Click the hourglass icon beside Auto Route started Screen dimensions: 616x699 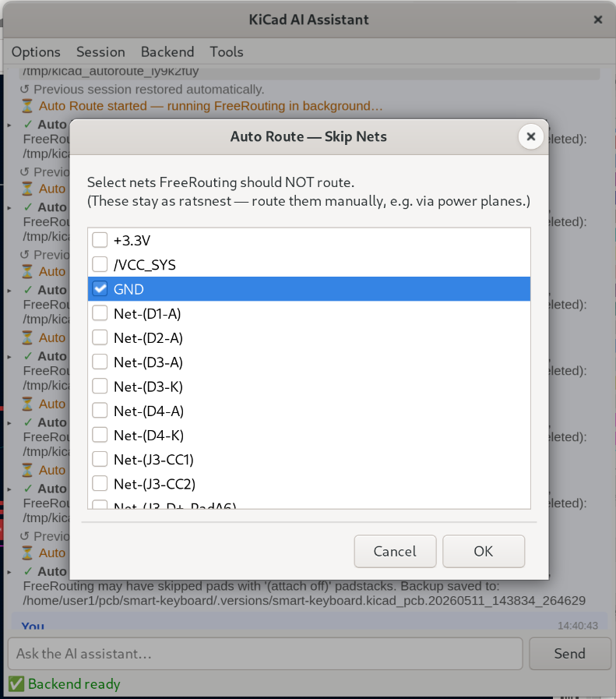click(x=27, y=106)
